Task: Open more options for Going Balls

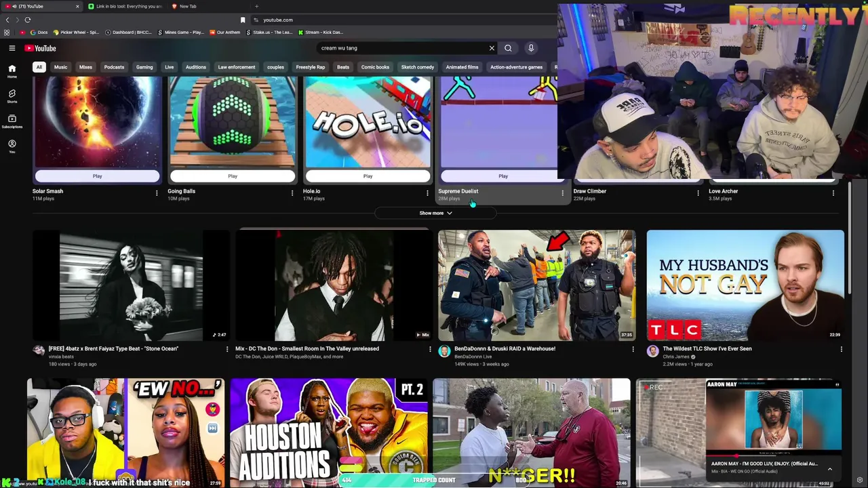Action: 292,193
